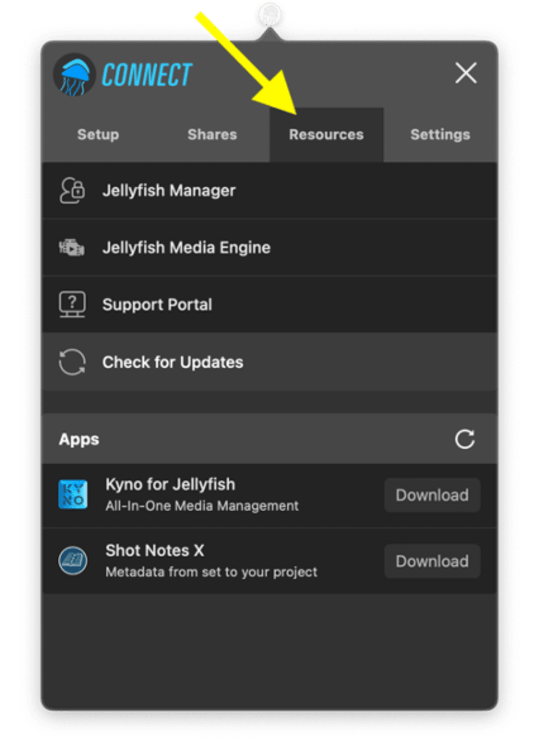This screenshot has width=539, height=756.
Task: Close the Connect popup with the X
Action: pyautogui.click(x=466, y=73)
